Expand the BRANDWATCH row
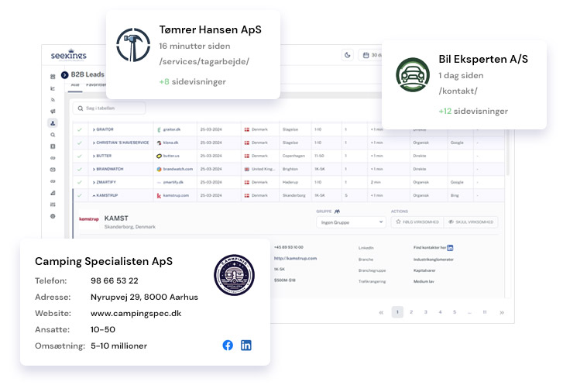This screenshot has width=563, height=392. pos(94,169)
